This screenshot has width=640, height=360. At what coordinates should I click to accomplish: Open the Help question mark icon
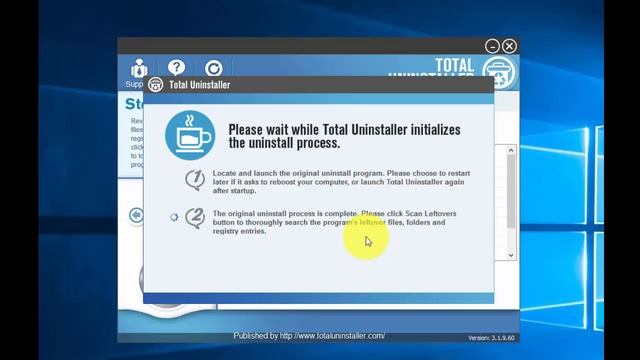pos(176,68)
